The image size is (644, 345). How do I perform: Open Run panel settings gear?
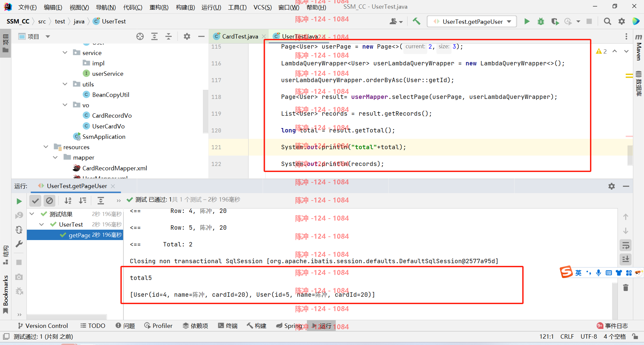[611, 186]
